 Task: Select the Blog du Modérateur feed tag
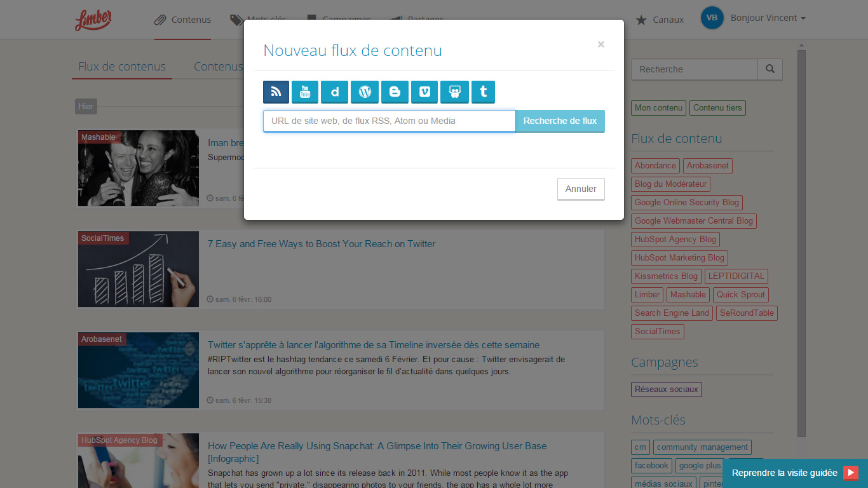670,184
